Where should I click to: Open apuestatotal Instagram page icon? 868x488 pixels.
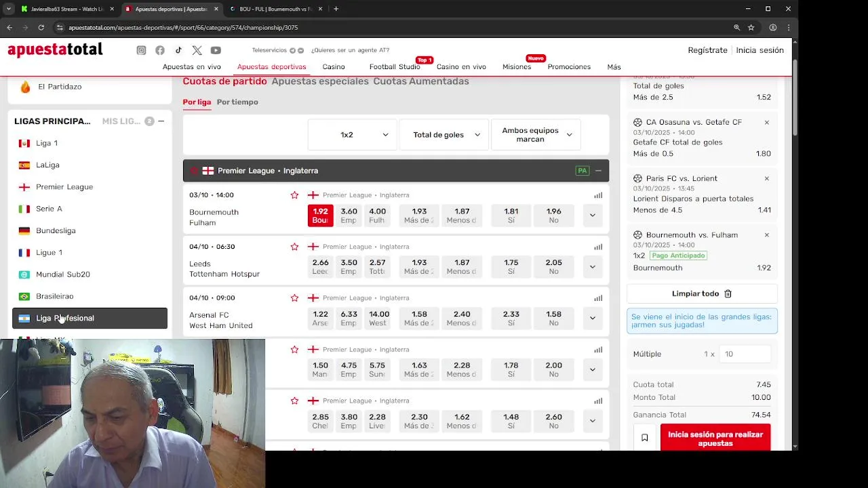[x=141, y=50]
